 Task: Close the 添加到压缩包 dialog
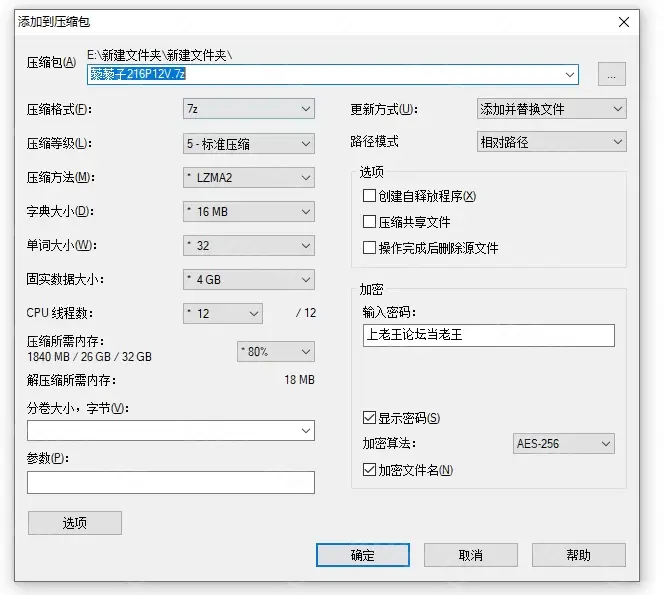pyautogui.click(x=624, y=22)
